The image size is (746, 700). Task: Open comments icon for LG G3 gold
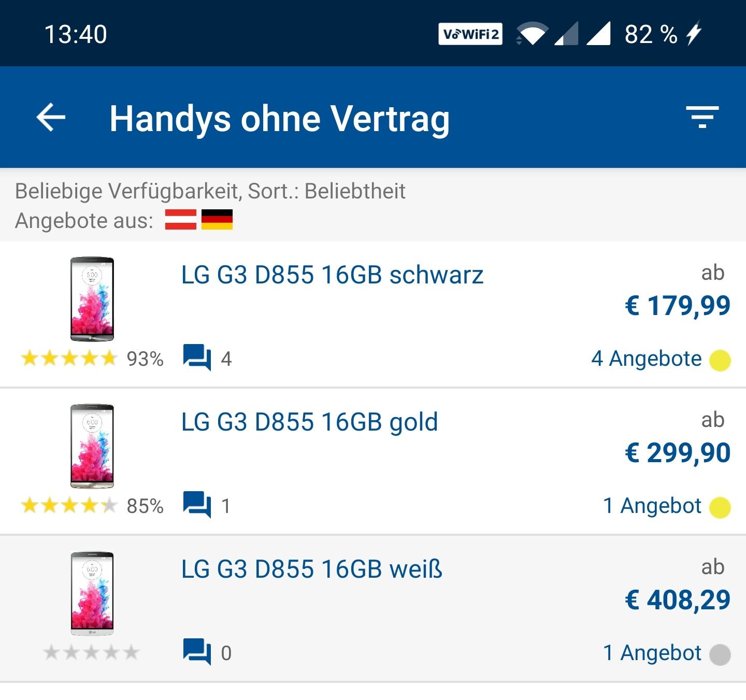197,505
